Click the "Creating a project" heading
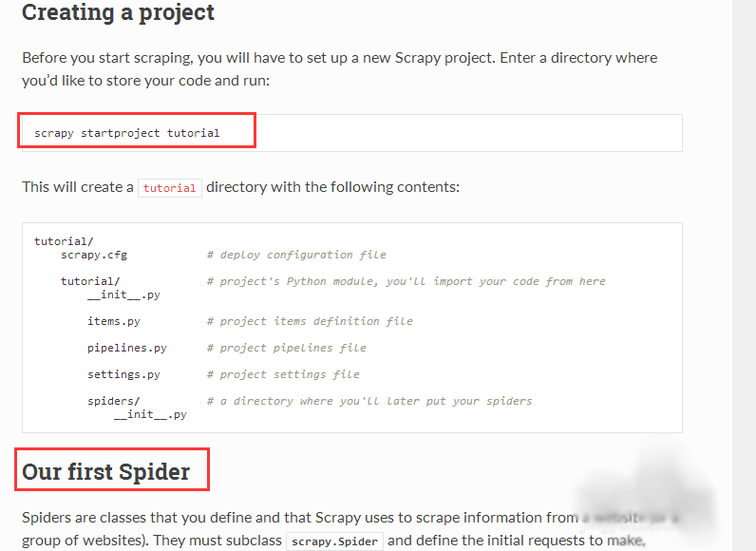Image resolution: width=756 pixels, height=551 pixels. [119, 13]
